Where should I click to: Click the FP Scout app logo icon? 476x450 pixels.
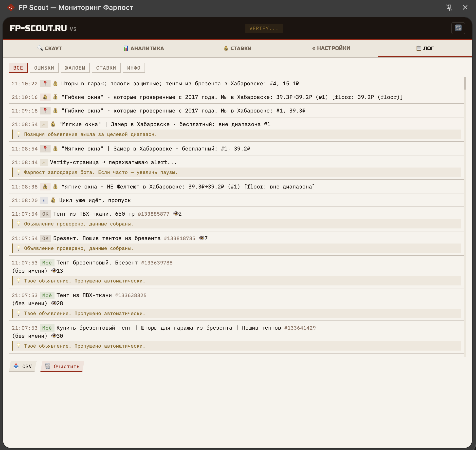10,8
